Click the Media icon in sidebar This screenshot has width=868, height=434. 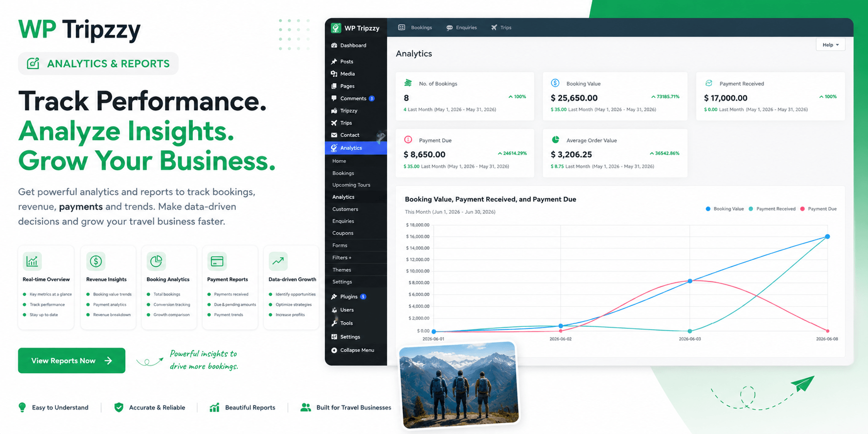click(334, 74)
